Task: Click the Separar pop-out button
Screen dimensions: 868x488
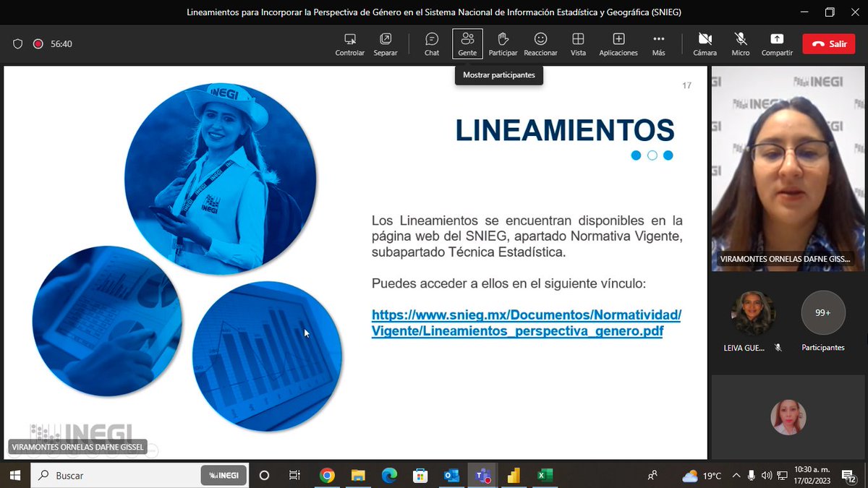Action: coord(386,44)
